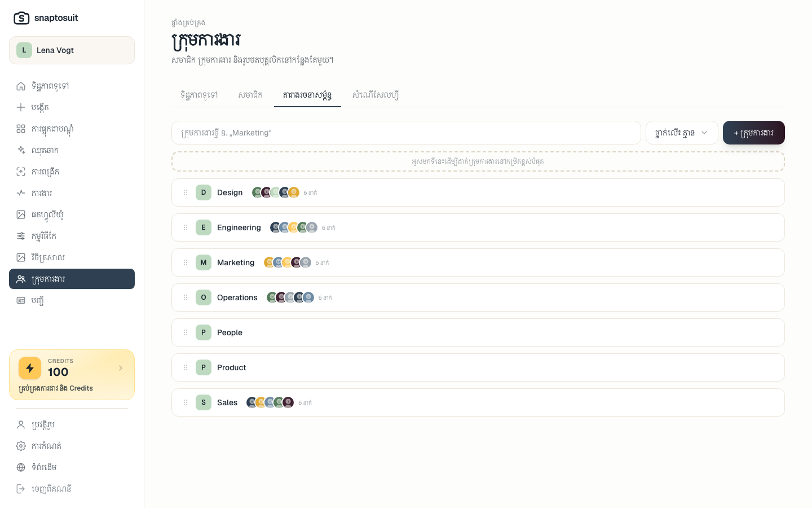The image size is (812, 508).
Task: Open the សំណើសែលហ្វី selfie requests tab
Action: [x=376, y=95]
